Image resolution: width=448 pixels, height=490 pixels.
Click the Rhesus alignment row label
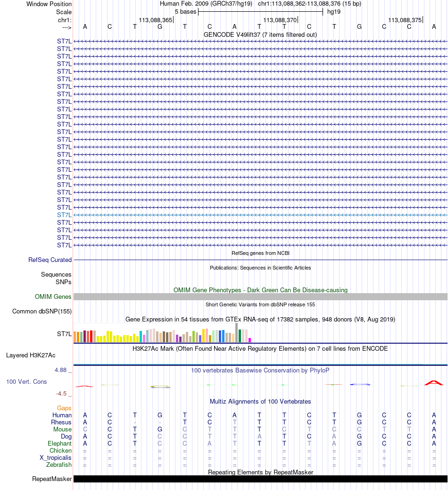pos(61,422)
